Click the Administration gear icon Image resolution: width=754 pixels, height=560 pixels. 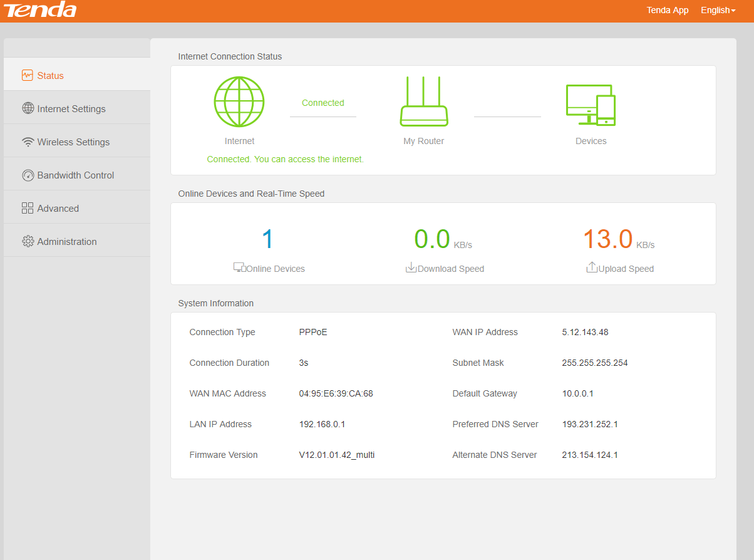pos(28,242)
